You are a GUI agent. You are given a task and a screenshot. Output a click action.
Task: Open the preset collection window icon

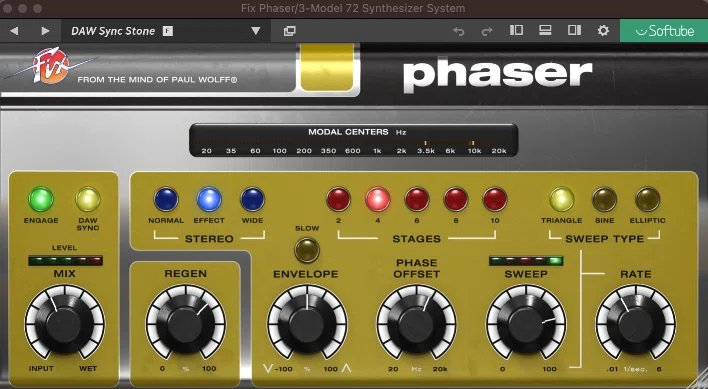[x=289, y=31]
